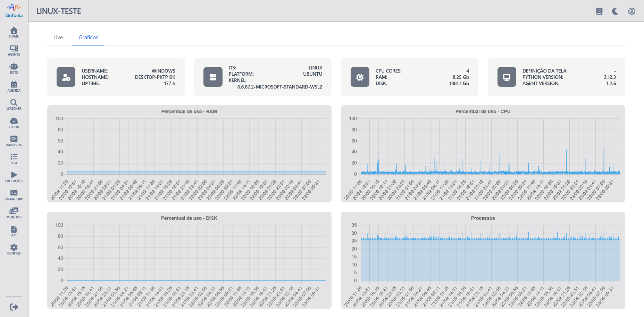Open the Bots section

coord(14,68)
